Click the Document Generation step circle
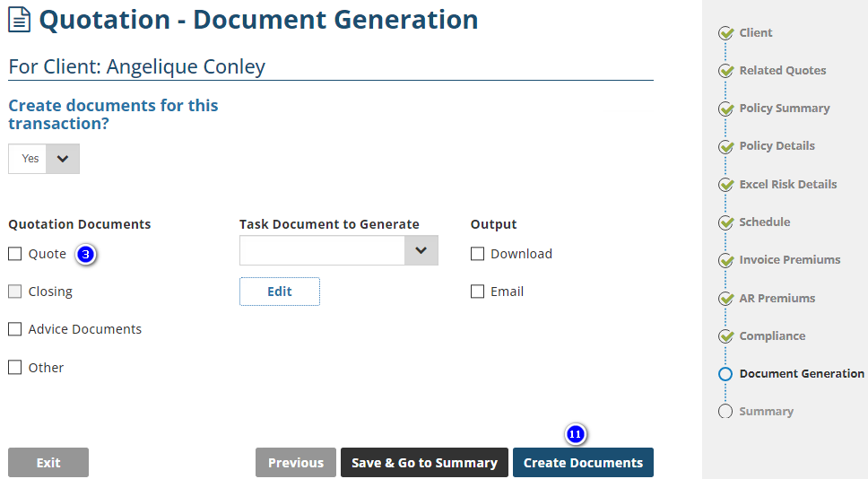868x479 pixels. point(725,374)
